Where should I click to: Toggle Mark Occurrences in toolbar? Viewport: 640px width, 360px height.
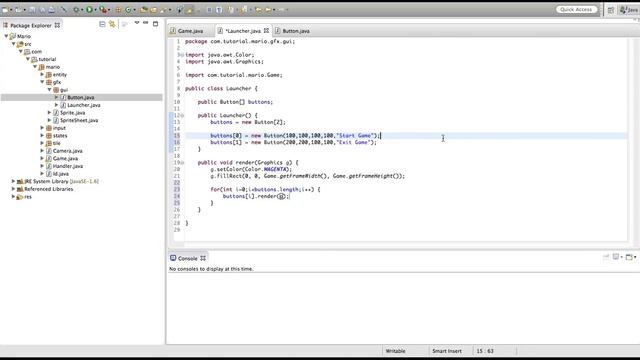pos(189,10)
